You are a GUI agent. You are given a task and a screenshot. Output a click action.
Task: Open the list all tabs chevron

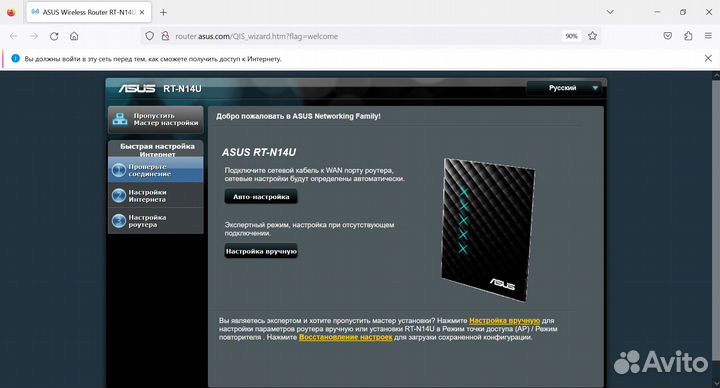point(610,12)
